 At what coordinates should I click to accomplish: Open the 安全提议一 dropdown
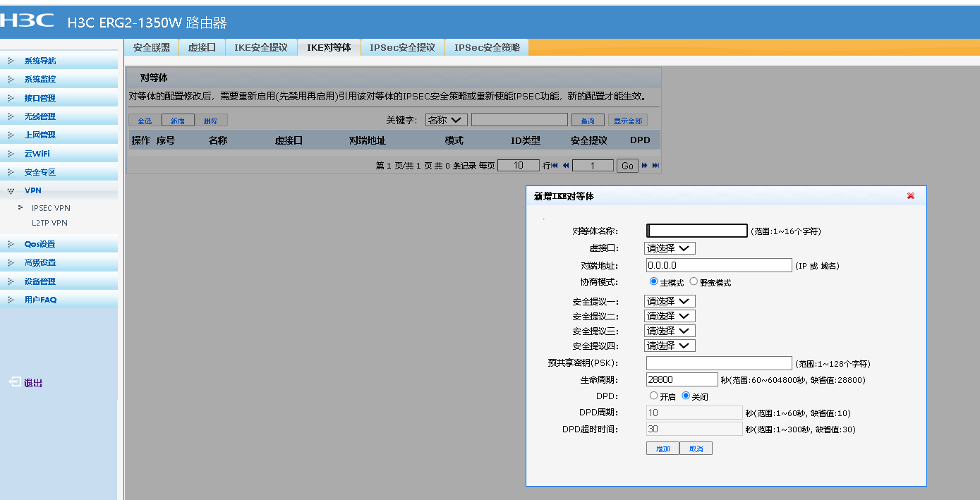[670, 301]
